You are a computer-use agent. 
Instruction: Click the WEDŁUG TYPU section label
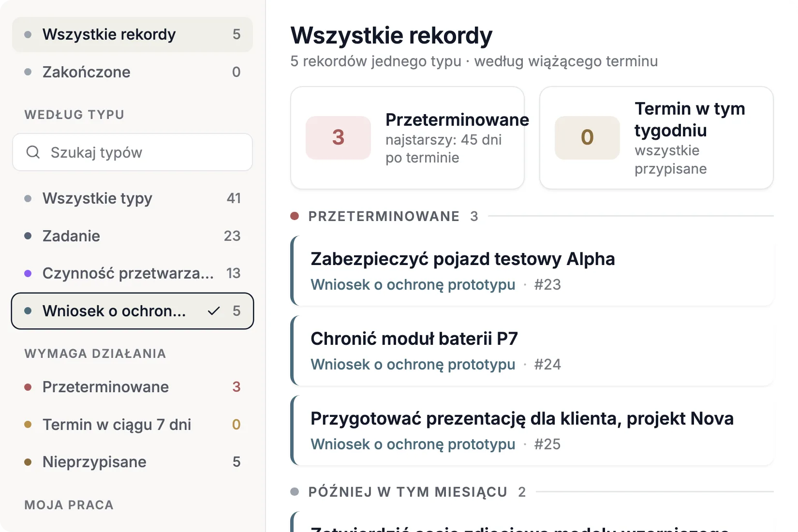click(x=74, y=115)
